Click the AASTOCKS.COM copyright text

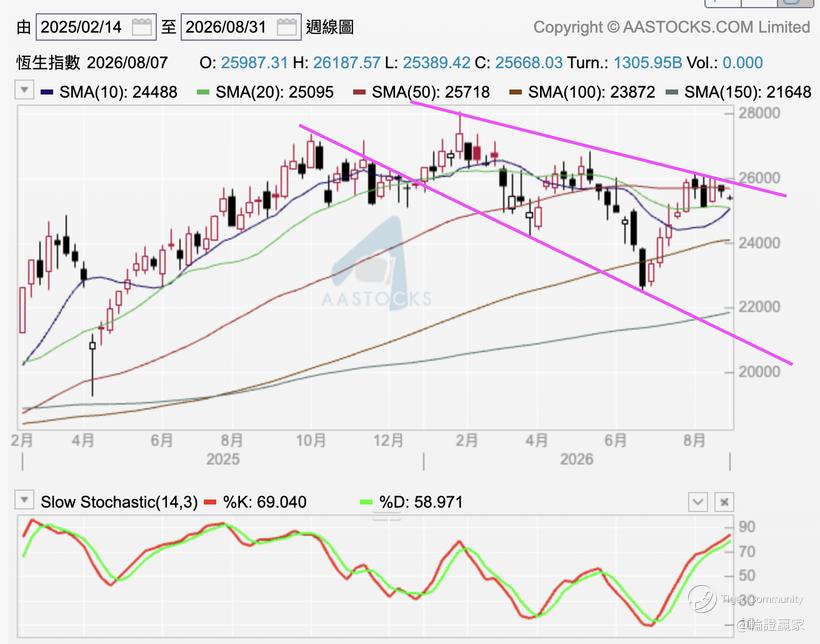click(671, 27)
